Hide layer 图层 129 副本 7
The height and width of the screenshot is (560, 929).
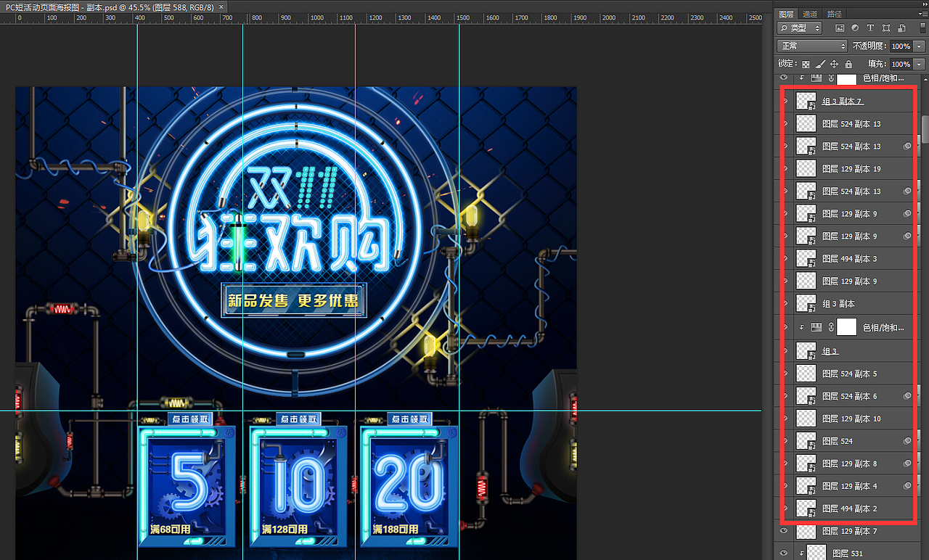(784, 531)
